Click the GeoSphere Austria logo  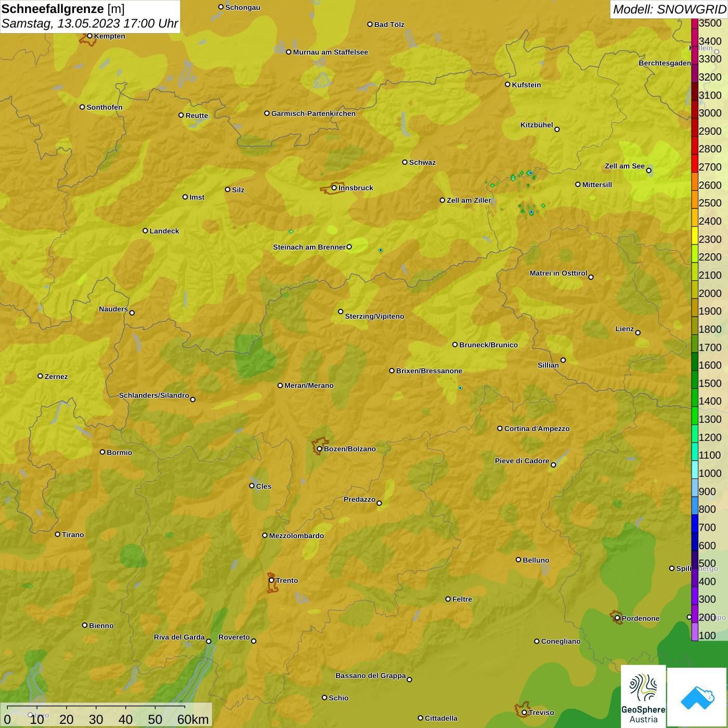click(643, 697)
